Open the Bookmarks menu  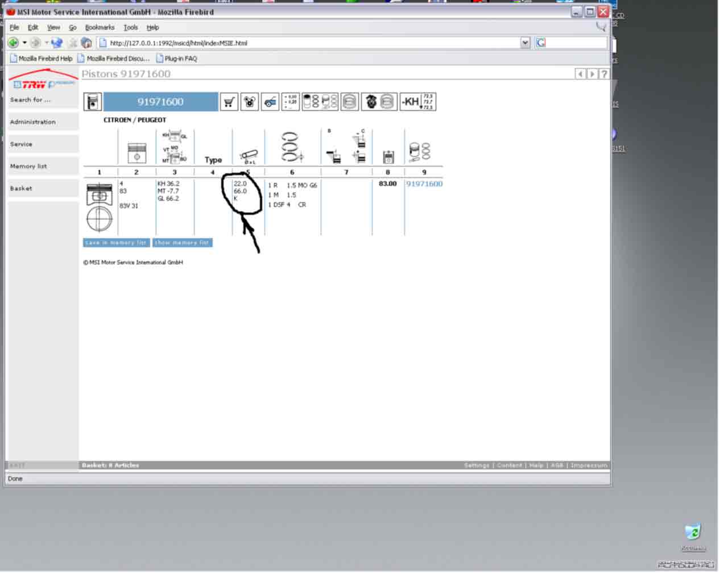[100, 27]
